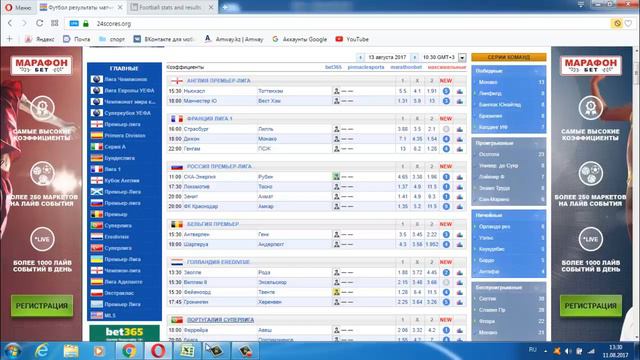
Task: Collapse the Проигрышные series panel
Action: tap(537, 143)
